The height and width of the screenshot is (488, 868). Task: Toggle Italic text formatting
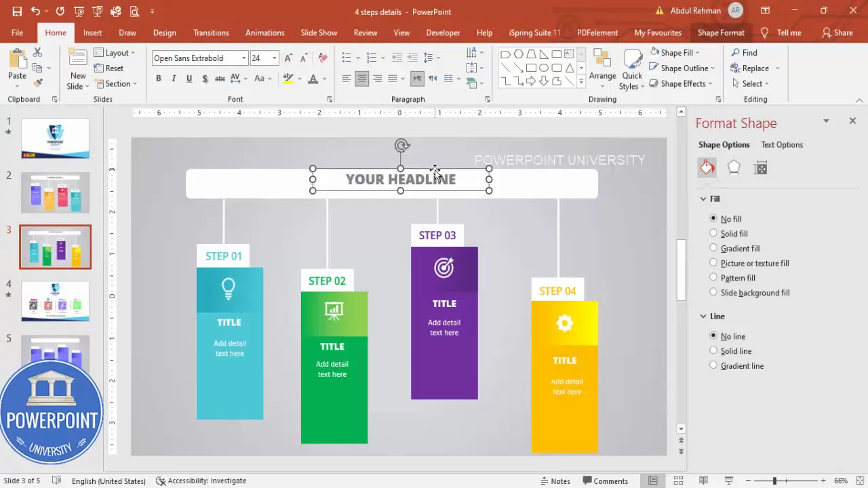(174, 79)
